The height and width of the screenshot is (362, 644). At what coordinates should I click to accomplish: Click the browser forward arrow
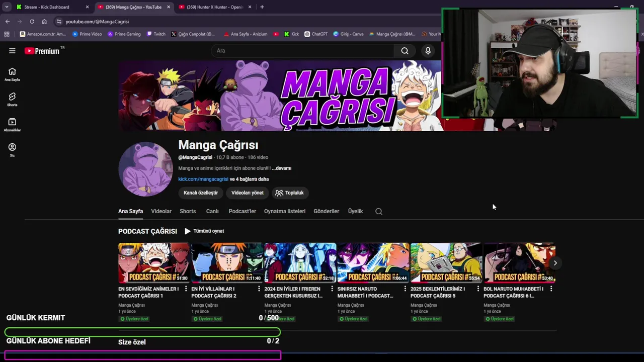pyautogui.click(x=20, y=22)
